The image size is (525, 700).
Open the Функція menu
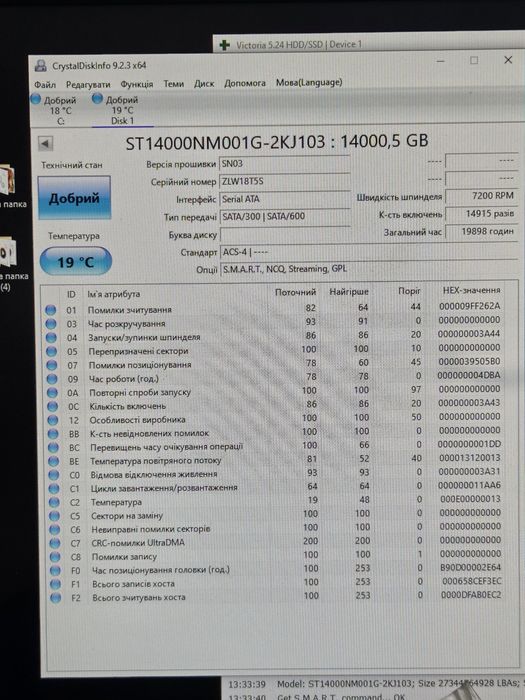[x=137, y=84]
